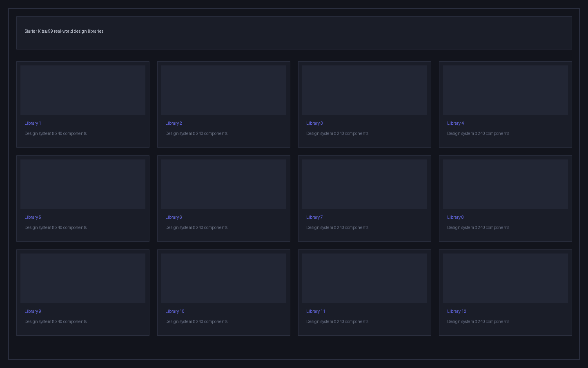Open the Library 1 link
The width and height of the screenshot is (588, 368).
click(x=33, y=123)
